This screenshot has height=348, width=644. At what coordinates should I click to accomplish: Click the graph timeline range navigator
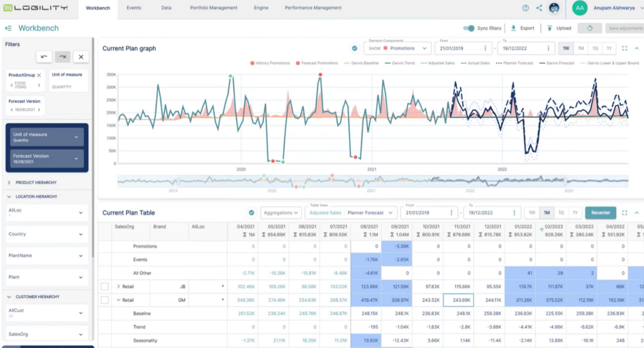click(x=372, y=181)
